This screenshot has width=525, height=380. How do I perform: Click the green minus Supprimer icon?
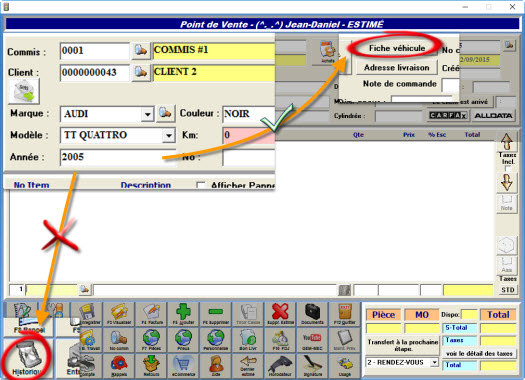(216, 314)
